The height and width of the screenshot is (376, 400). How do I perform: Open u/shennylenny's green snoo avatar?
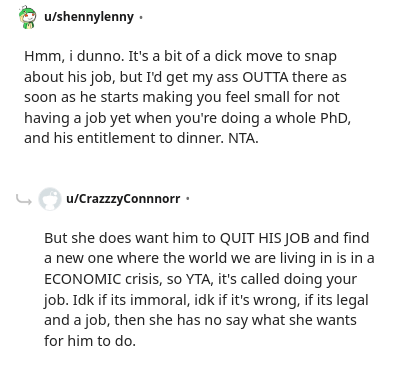[x=27, y=17]
